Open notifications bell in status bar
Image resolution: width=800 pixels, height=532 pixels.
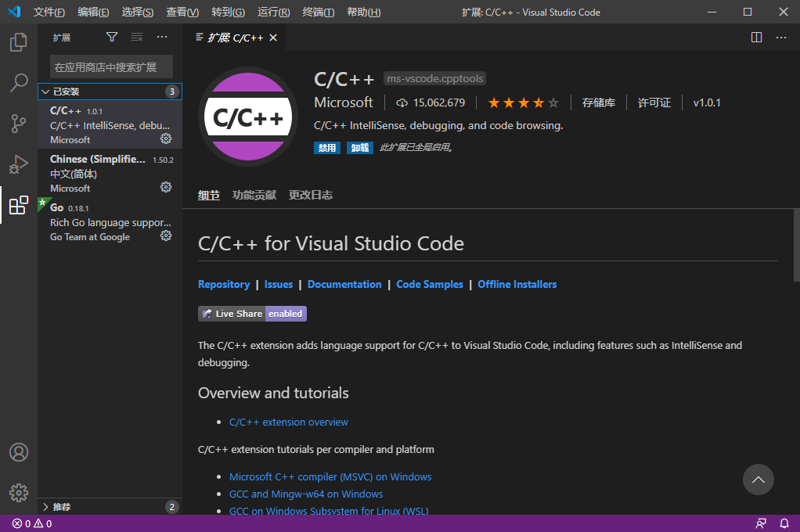784,523
